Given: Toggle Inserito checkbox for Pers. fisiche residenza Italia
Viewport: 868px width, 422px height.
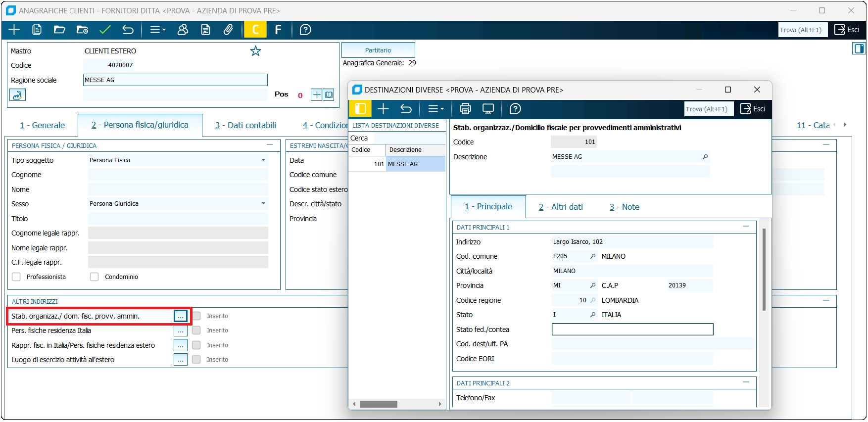Looking at the screenshot, I should coord(196,330).
